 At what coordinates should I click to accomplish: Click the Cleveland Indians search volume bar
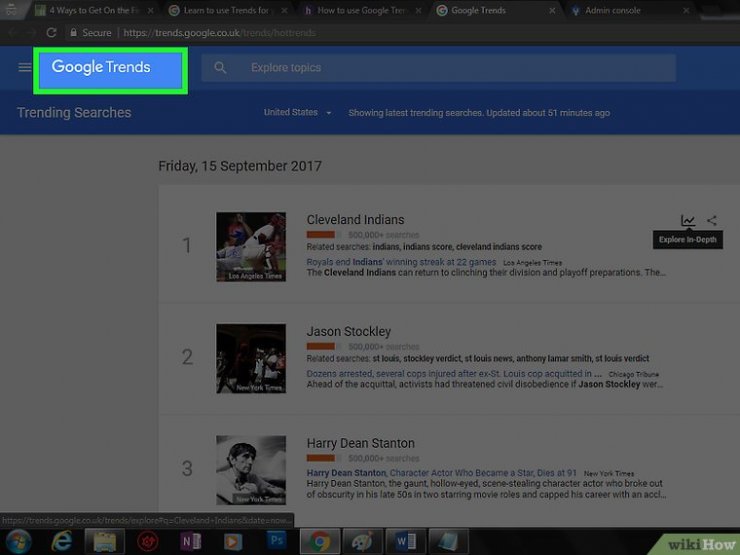tap(324, 235)
